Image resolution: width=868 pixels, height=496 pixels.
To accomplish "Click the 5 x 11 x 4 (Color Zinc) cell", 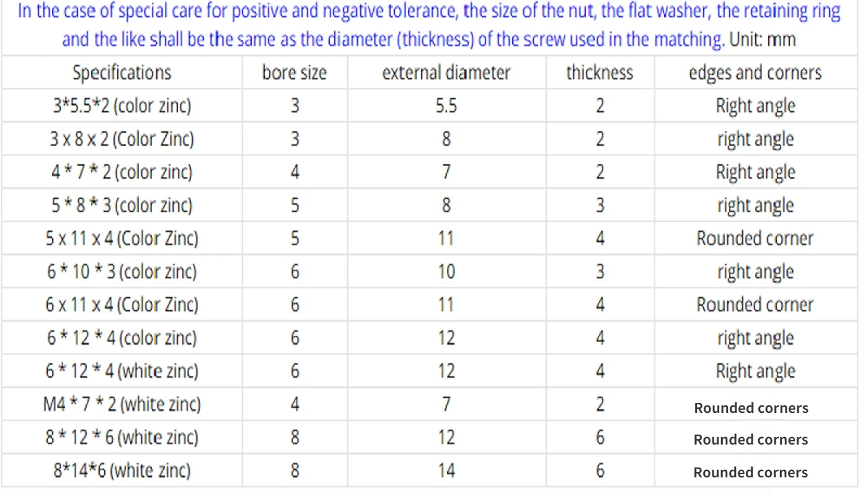I will [x=122, y=238].
